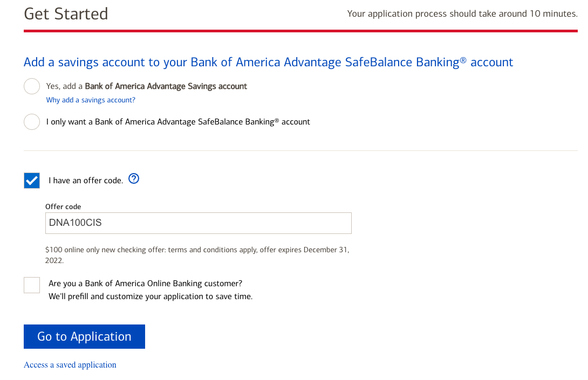The width and height of the screenshot is (588, 380).
Task: Open the 'Access a saved application' link
Action: 70,365
